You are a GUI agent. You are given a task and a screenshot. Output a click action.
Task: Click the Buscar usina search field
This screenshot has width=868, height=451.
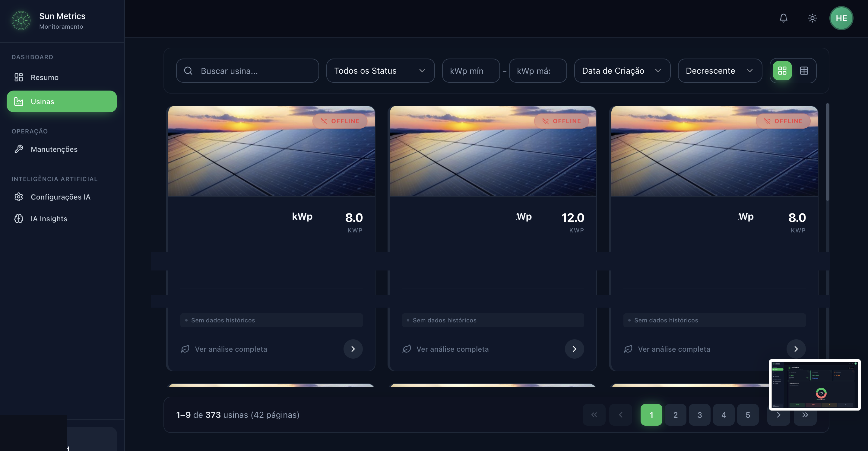click(247, 71)
